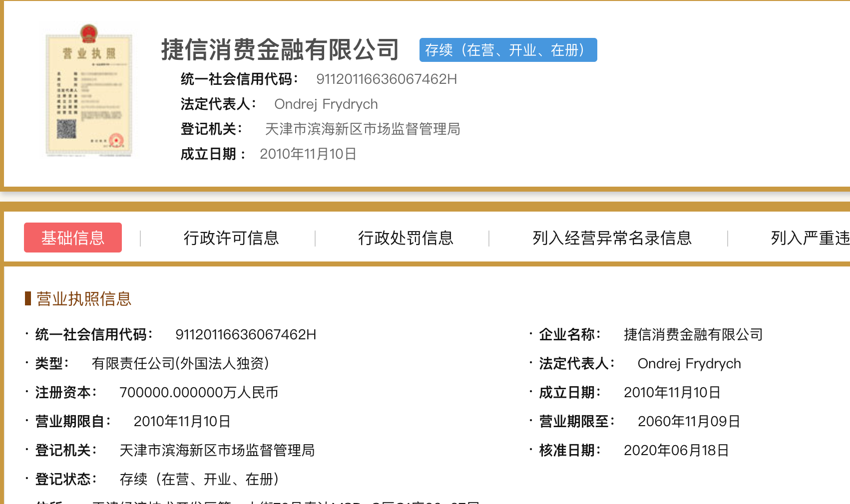The image size is (850, 504).
Task: Click credit code value in license info
Action: pyautogui.click(x=246, y=334)
